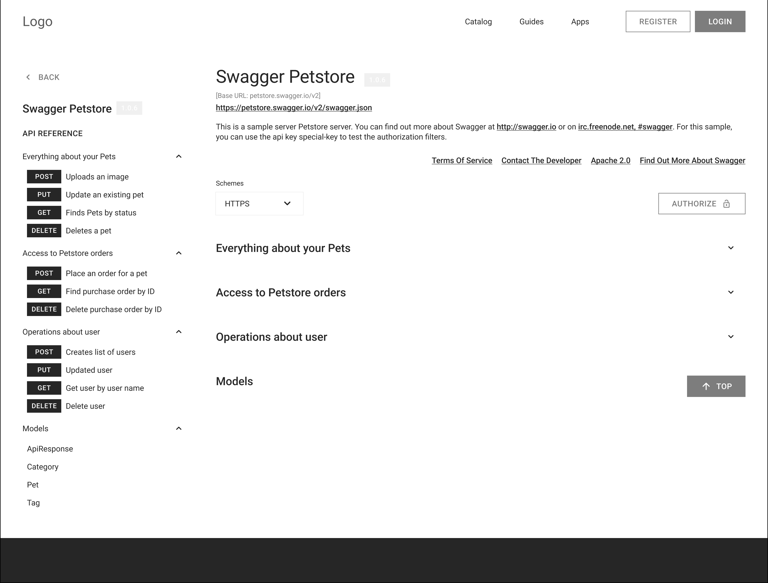Select POST badge for Place an order
Screen dimensions: 768x583
click(44, 273)
